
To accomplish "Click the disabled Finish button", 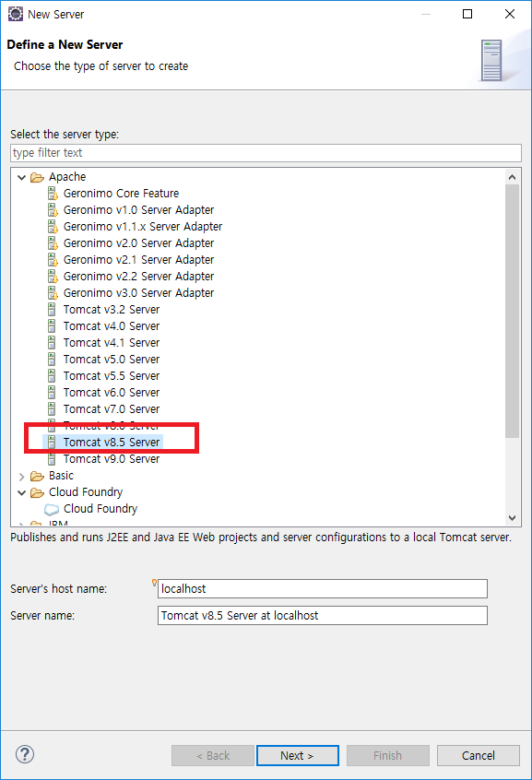I will click(387, 756).
